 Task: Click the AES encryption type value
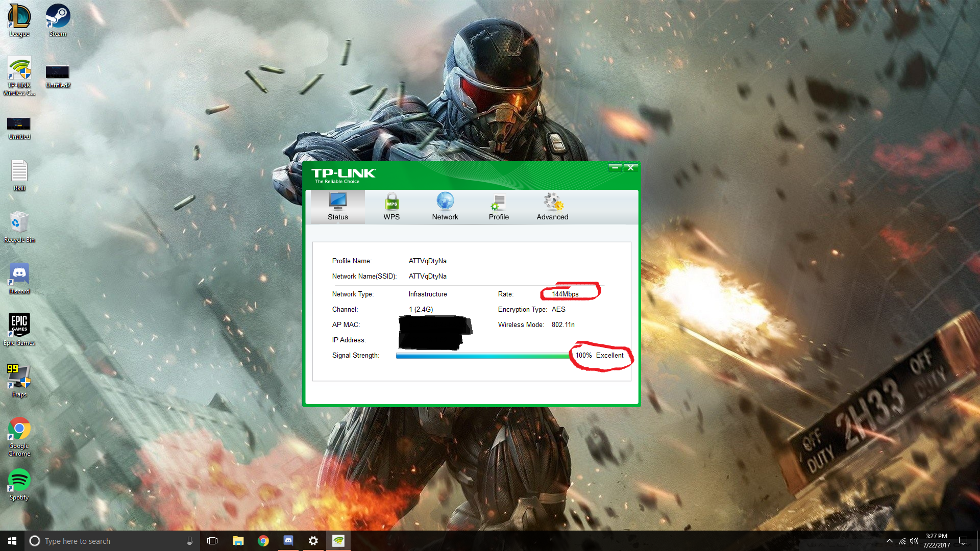coord(558,310)
